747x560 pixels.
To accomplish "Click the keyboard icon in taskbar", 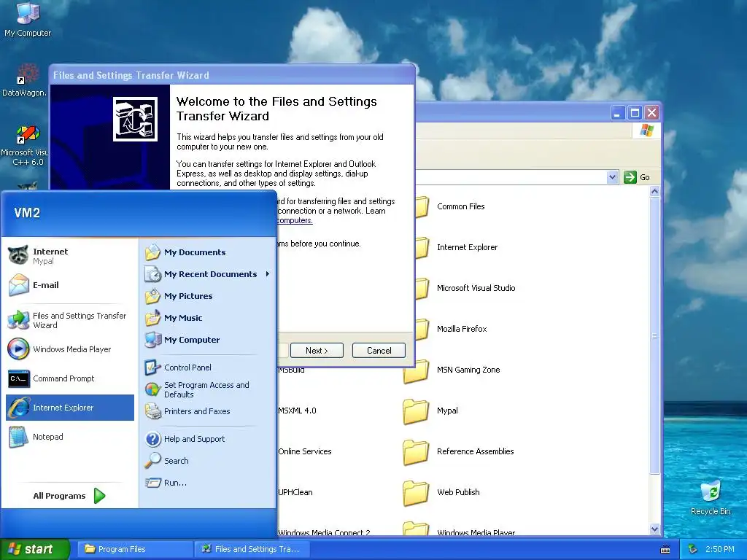I will tap(665, 550).
